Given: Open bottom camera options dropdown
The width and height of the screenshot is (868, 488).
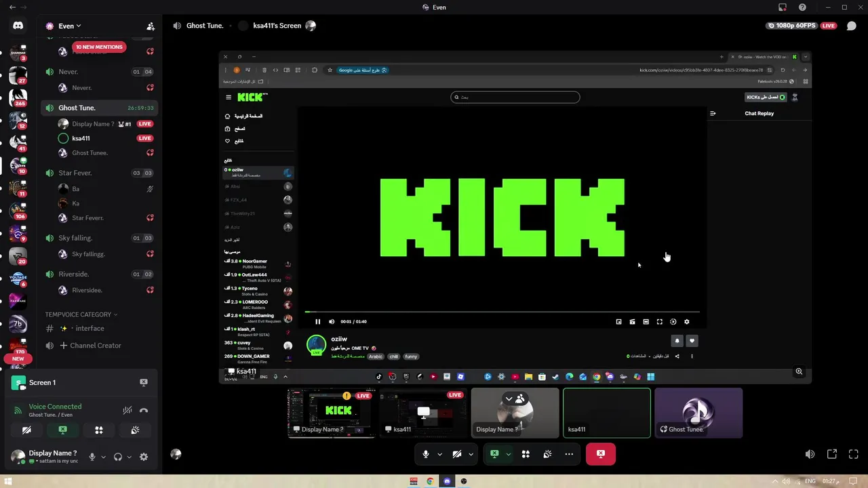Looking at the screenshot, I should tap(471, 454).
